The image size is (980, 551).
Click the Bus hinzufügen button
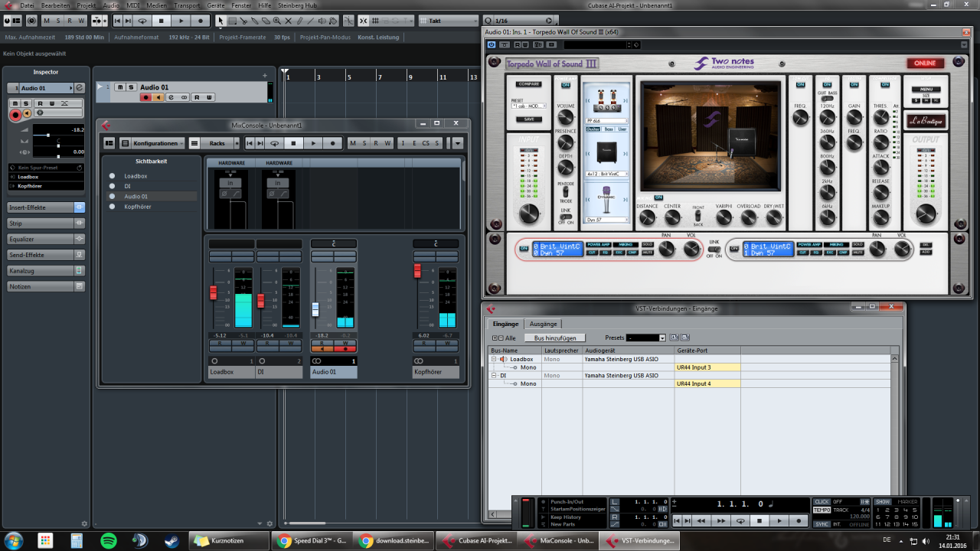tap(554, 337)
